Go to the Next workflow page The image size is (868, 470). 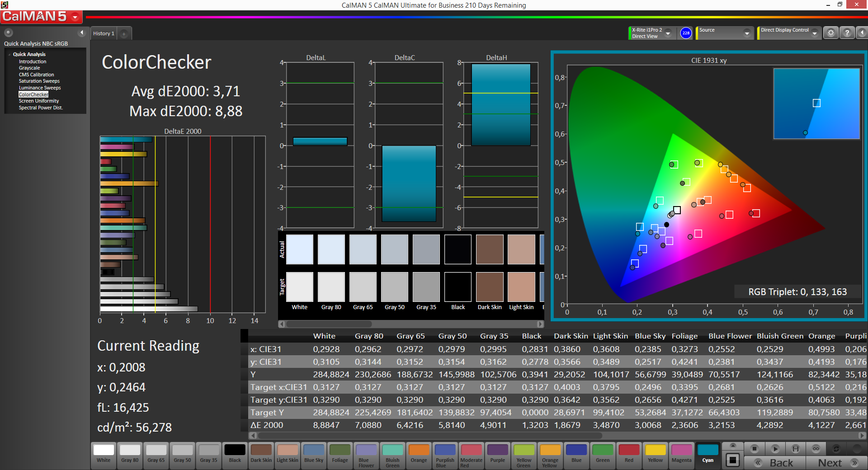(836, 463)
